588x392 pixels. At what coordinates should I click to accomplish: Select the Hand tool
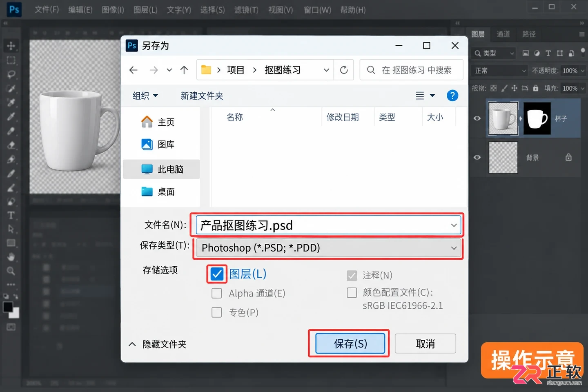(x=11, y=257)
